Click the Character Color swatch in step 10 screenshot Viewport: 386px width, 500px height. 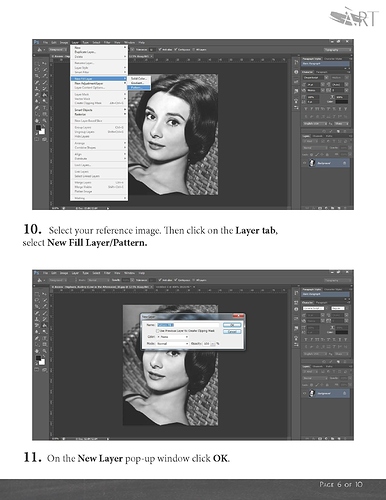pyautogui.click(x=342, y=102)
